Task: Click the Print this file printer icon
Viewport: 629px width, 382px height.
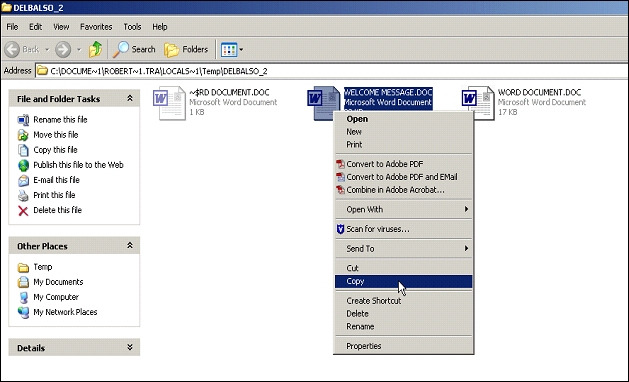Action: [x=23, y=195]
